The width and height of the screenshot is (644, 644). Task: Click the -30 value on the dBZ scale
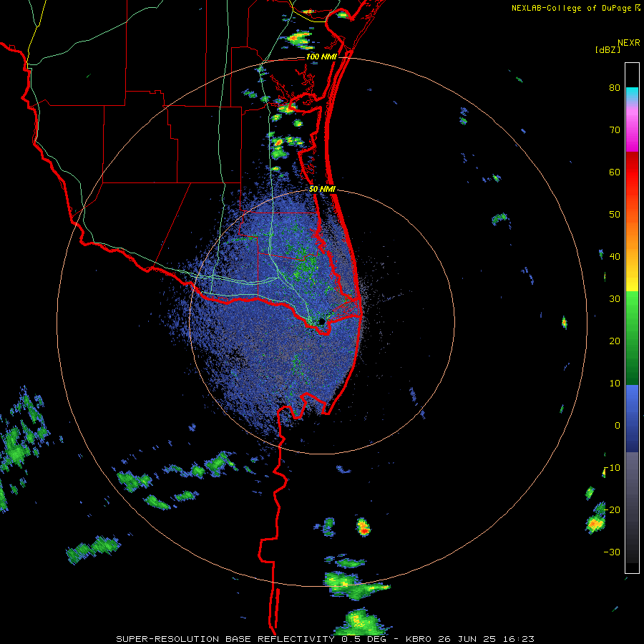(x=612, y=552)
